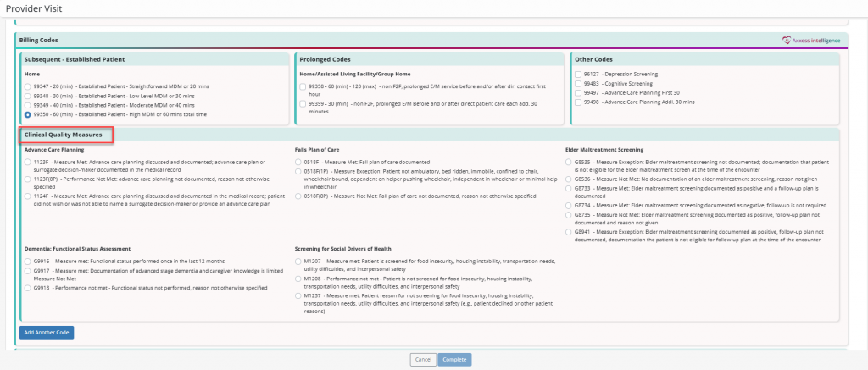Choose 99349 Moderate MDM radio button
The width and height of the screenshot is (868, 370).
(x=28, y=105)
